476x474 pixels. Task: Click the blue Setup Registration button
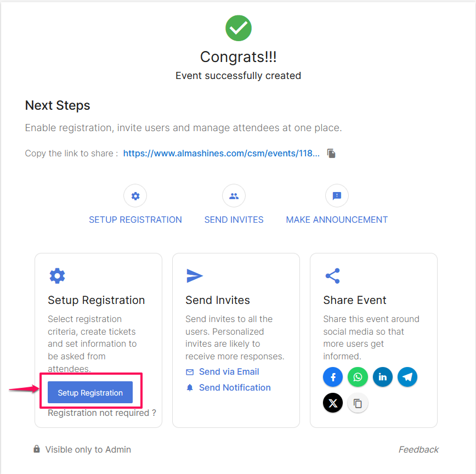[90, 392]
